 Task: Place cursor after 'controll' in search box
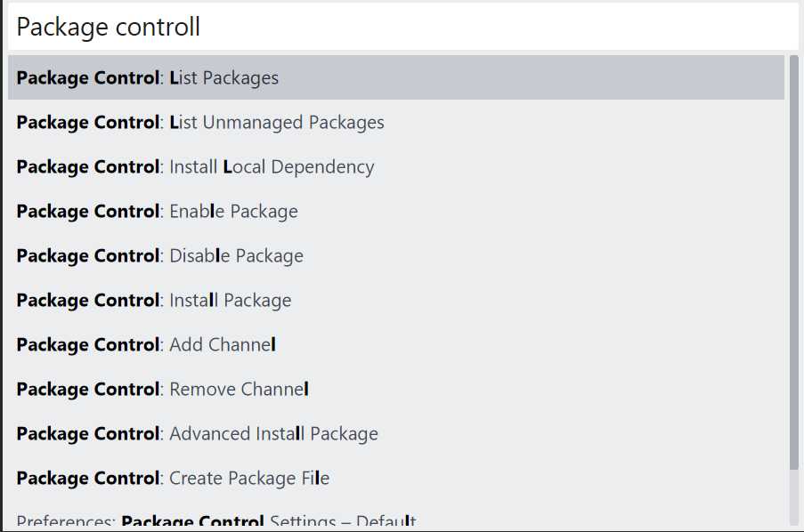[x=202, y=28]
